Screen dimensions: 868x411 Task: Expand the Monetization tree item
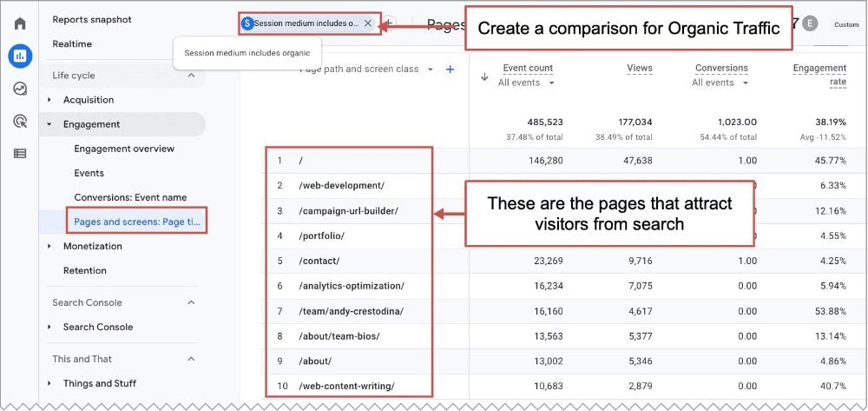[x=49, y=246]
